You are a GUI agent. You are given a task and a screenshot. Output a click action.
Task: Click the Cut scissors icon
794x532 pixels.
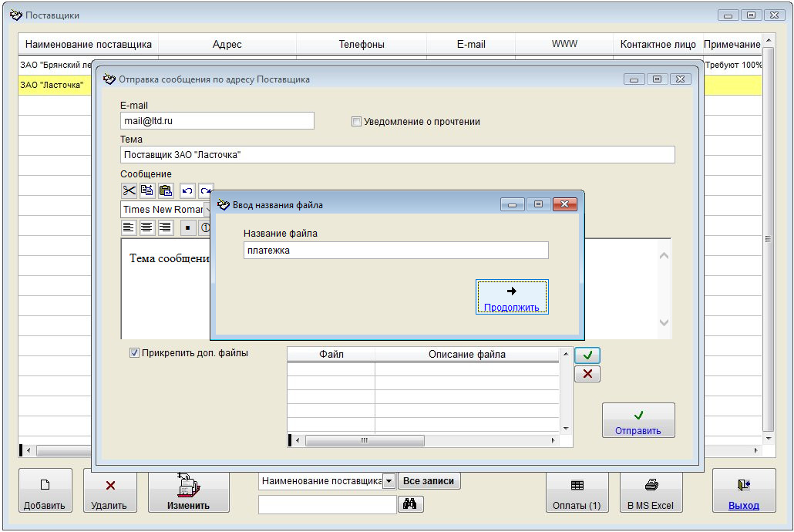tap(129, 190)
